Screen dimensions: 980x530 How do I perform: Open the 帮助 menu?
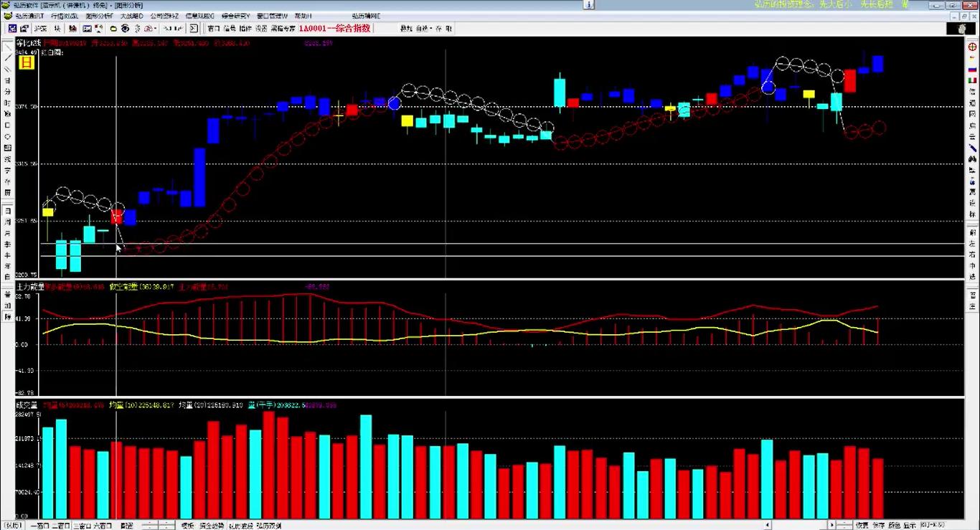(x=302, y=16)
